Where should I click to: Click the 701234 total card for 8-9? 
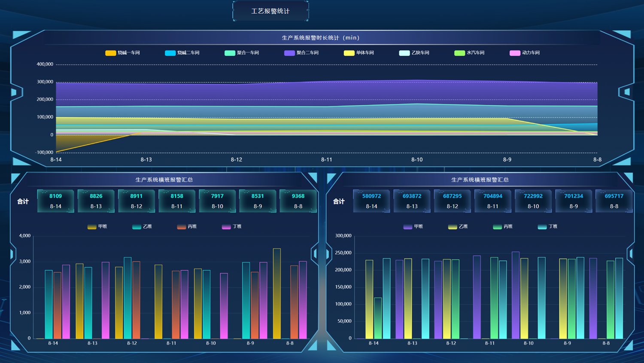click(x=574, y=201)
